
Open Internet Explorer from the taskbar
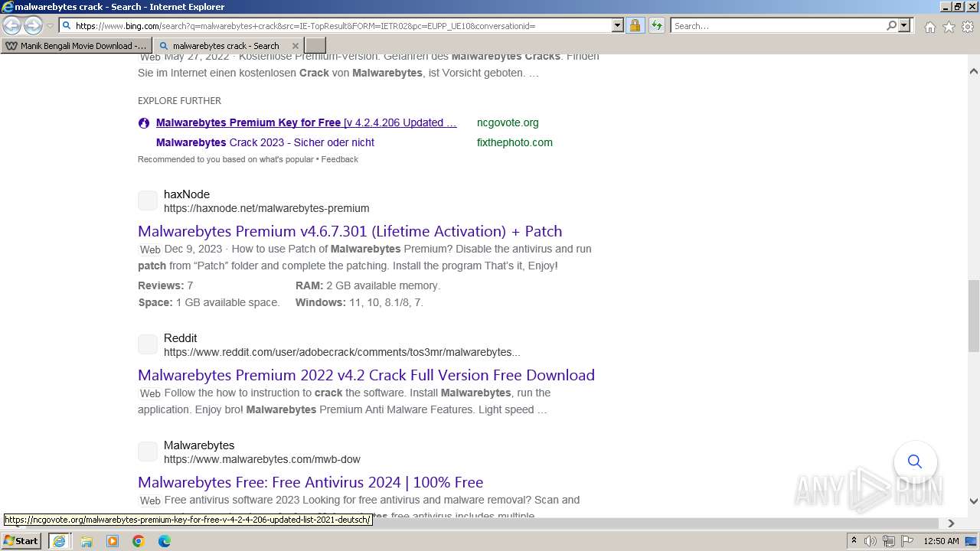click(59, 541)
